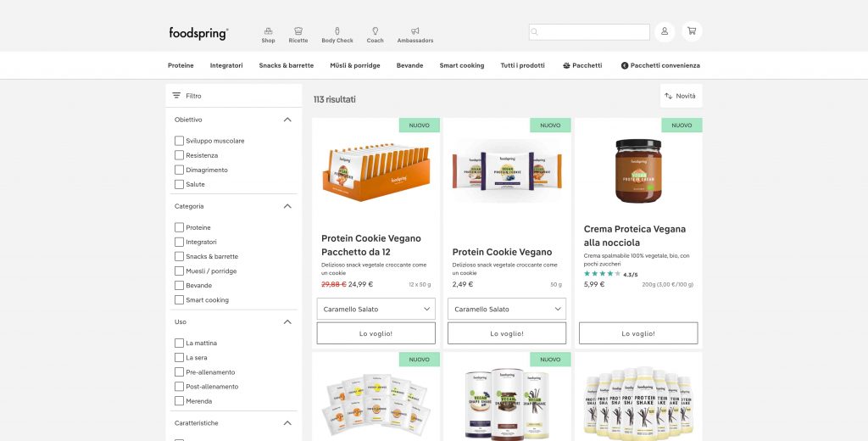
Task: Open the Coach lightbulb icon
Action: point(375,31)
